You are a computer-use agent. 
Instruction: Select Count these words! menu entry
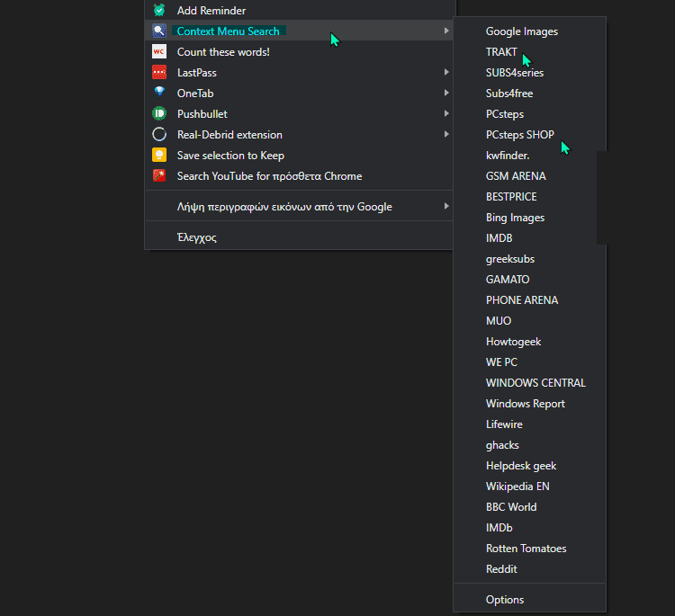click(299, 52)
